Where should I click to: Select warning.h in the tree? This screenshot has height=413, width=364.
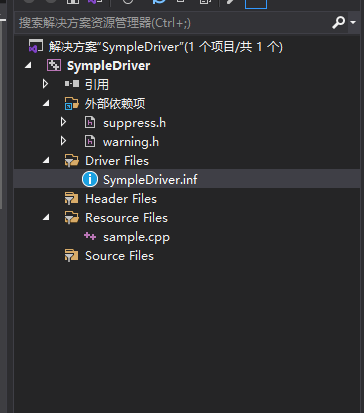click(x=131, y=142)
